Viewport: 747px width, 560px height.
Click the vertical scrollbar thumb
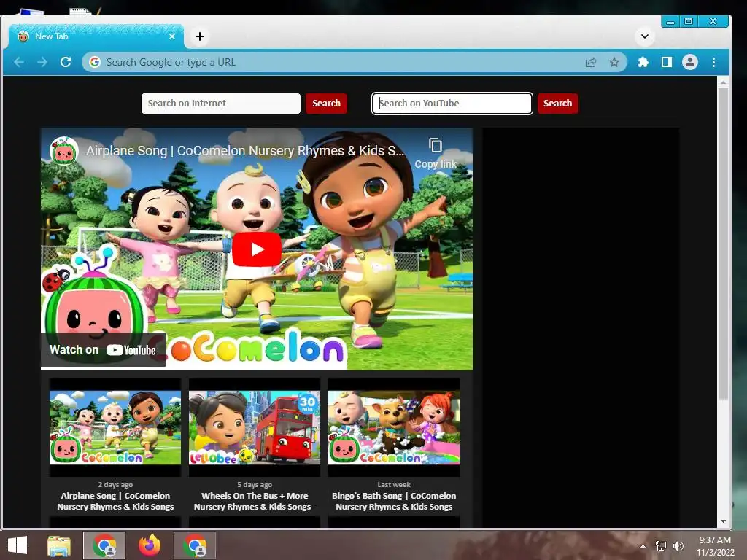(x=723, y=243)
